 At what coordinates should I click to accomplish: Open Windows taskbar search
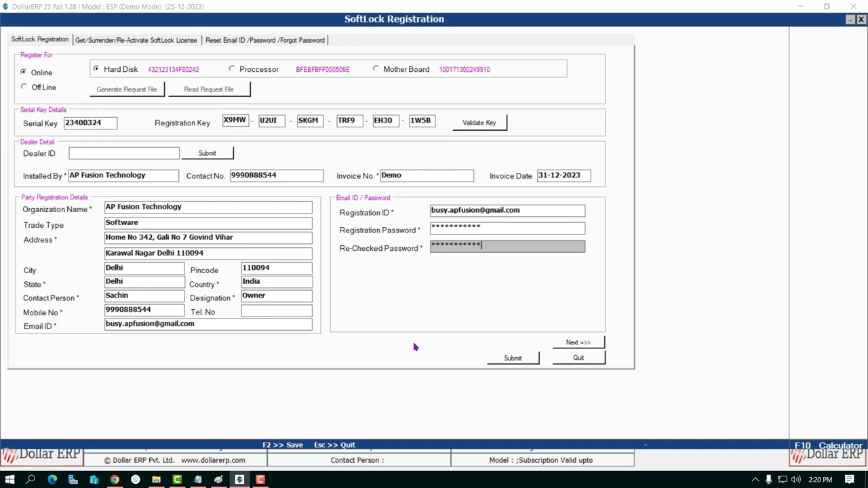[x=31, y=479]
